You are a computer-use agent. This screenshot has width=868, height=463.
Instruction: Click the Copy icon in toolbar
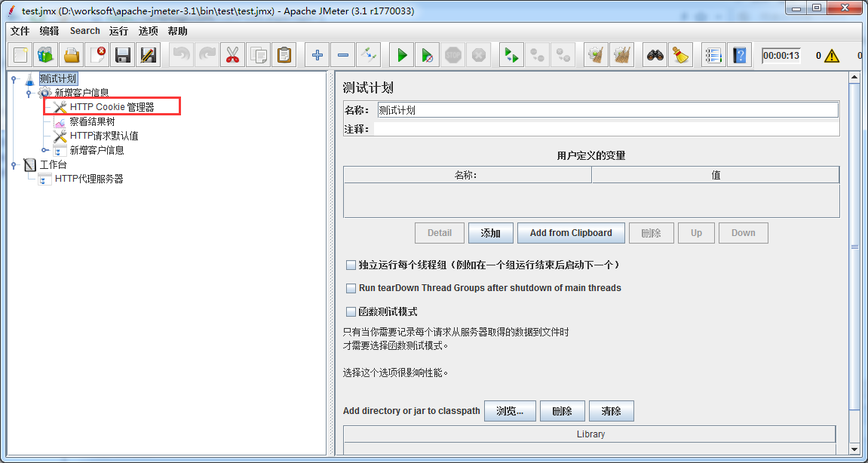click(258, 55)
